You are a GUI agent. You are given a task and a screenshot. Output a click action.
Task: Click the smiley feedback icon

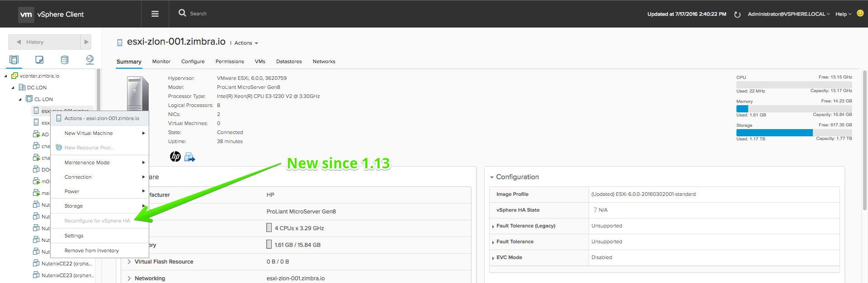point(860,13)
